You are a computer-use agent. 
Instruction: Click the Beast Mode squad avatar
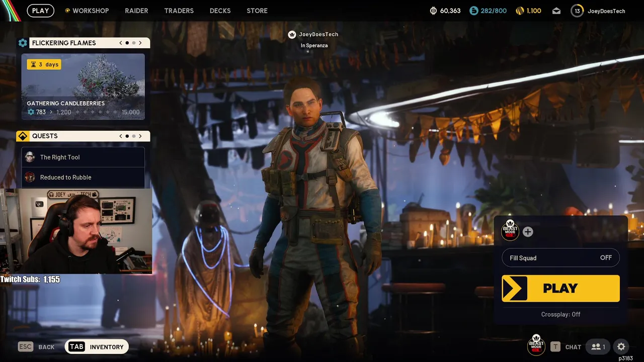point(510,231)
